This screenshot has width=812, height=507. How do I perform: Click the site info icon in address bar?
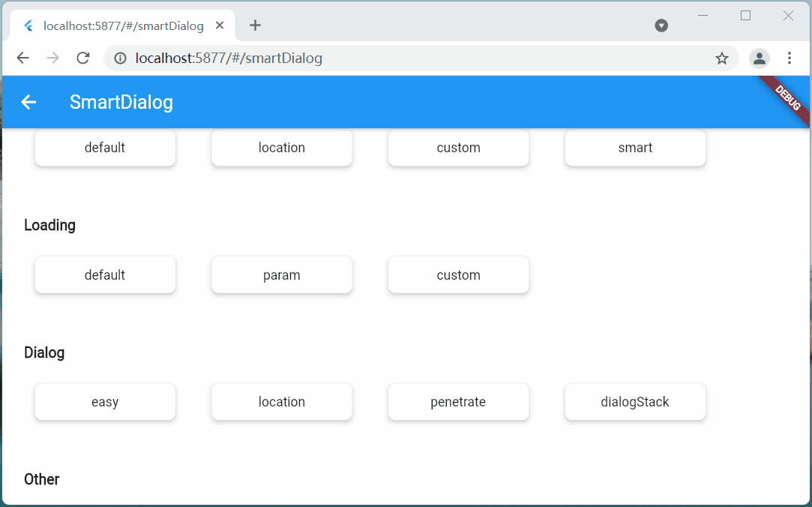120,58
